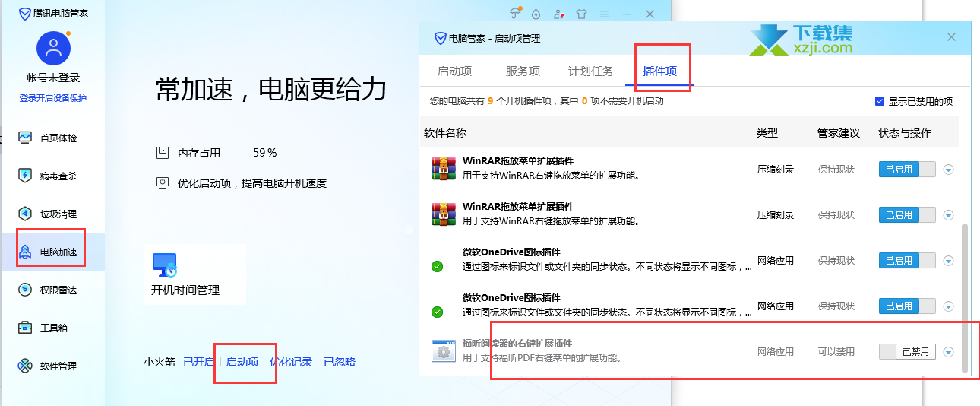Switch to the 启动项 tab
This screenshot has width=980, height=406.
454,71
